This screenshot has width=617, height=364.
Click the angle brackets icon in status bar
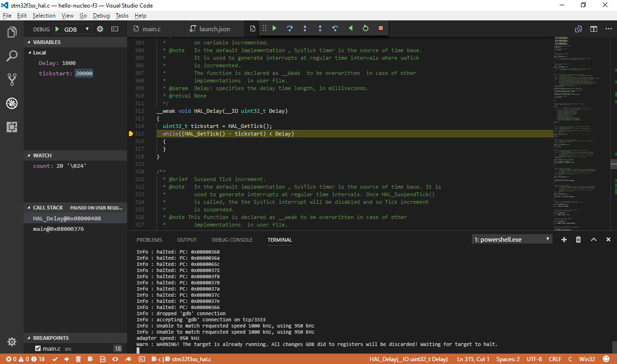[115, 359]
